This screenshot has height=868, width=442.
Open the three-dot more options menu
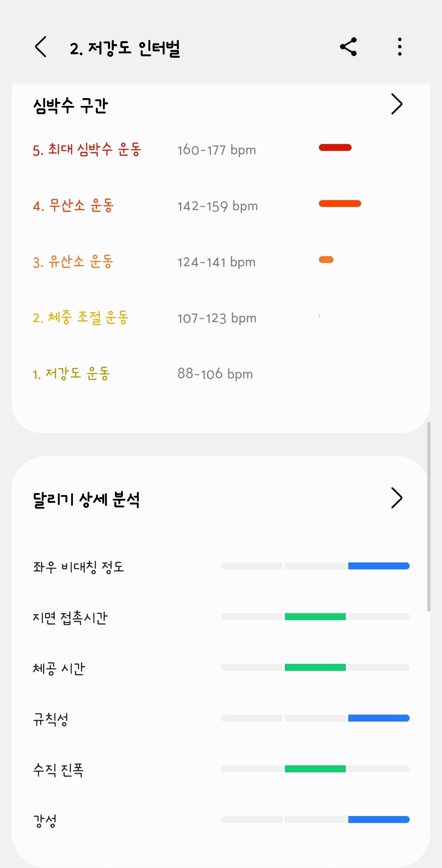pyautogui.click(x=400, y=47)
